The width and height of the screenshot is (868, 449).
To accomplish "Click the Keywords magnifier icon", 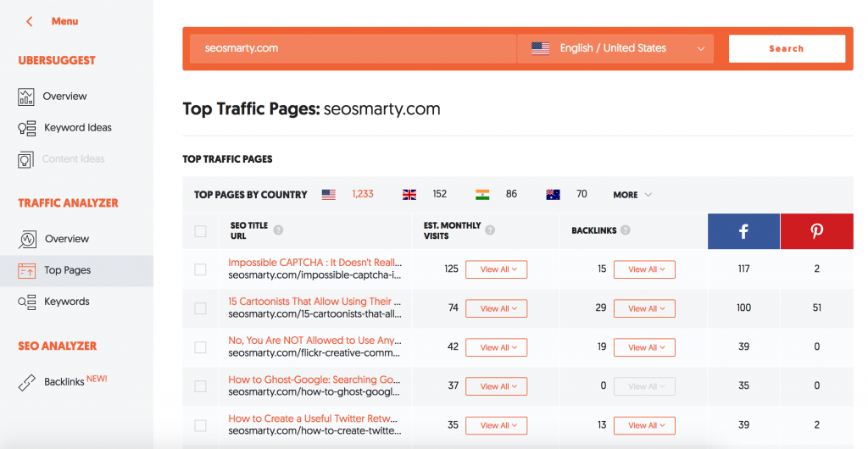I will 26,302.
